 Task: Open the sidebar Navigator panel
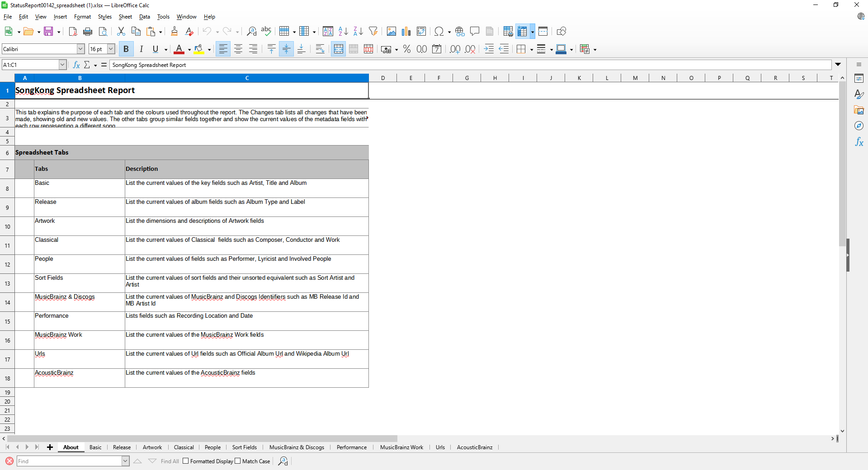pos(859,126)
